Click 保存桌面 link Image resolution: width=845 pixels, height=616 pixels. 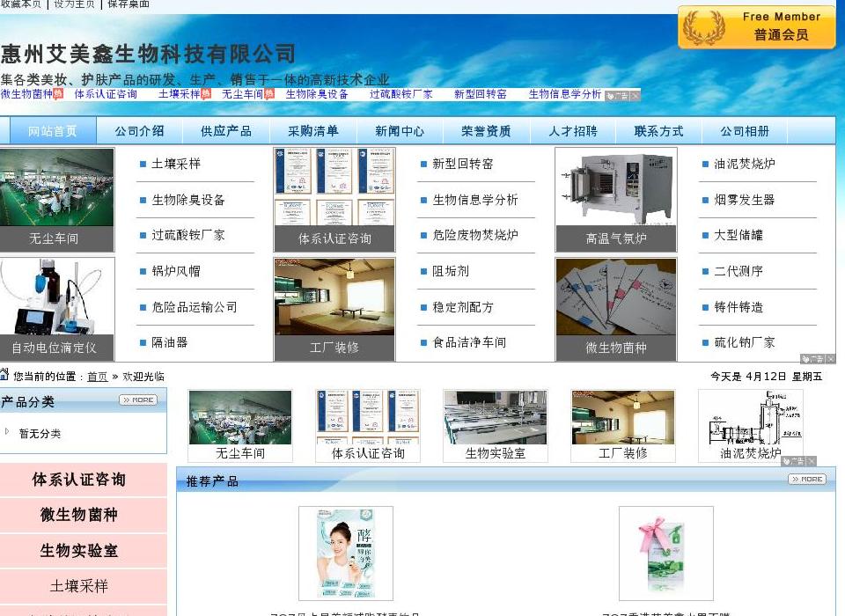tap(129, 4)
